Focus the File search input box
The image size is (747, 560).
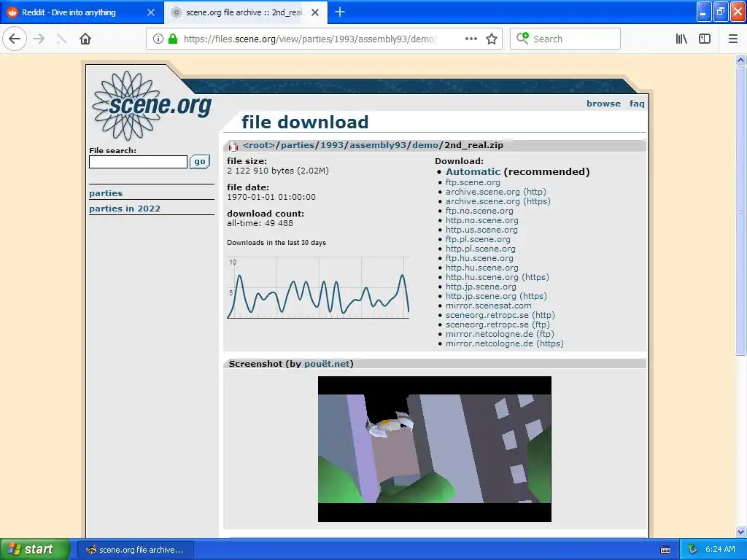pos(138,162)
